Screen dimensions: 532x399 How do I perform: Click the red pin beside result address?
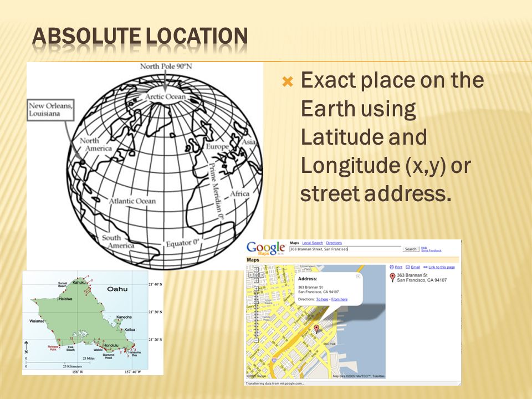(392, 278)
